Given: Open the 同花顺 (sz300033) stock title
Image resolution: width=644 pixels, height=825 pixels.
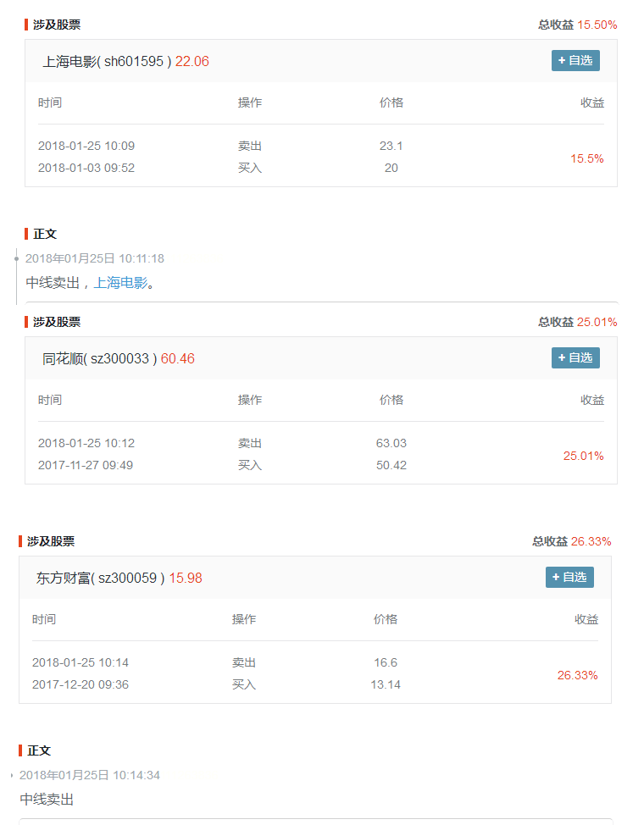Looking at the screenshot, I should point(99,358).
